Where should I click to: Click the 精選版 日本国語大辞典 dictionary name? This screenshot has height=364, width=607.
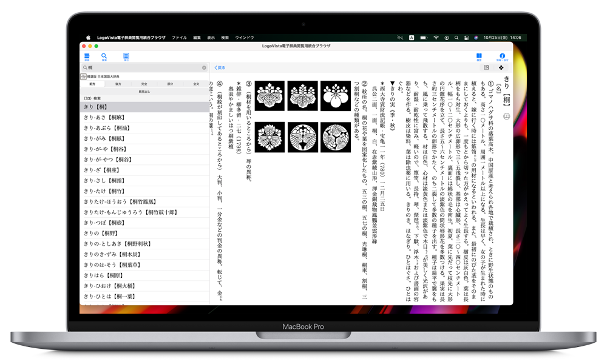103,76
